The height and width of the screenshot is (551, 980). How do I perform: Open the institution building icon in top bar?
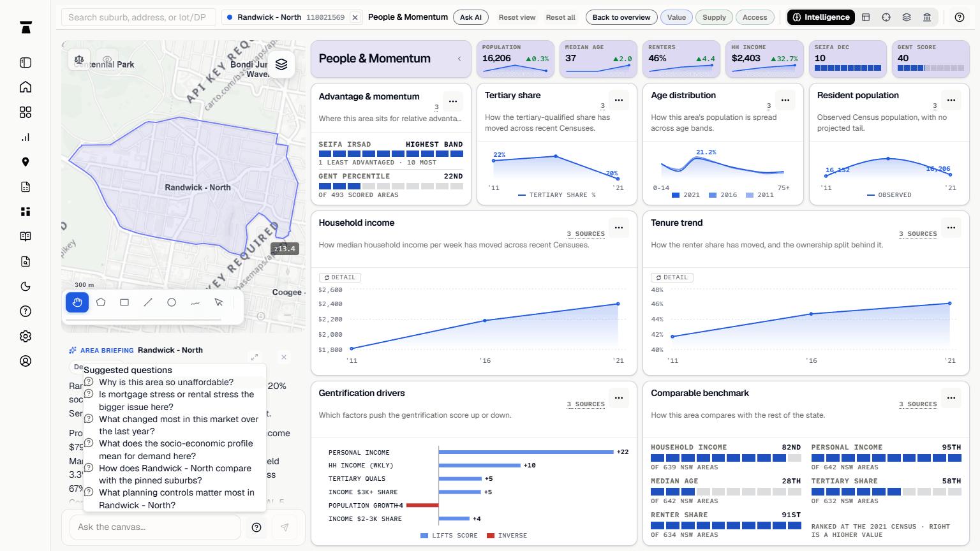[927, 17]
